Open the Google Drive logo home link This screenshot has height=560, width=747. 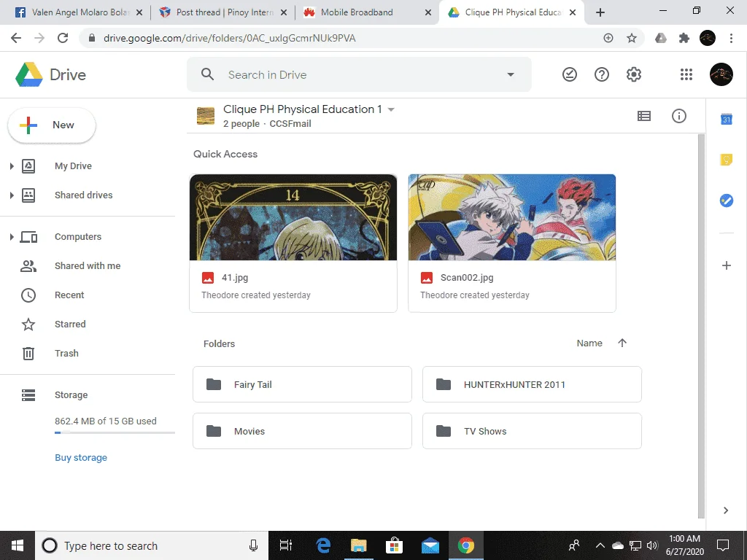51,75
